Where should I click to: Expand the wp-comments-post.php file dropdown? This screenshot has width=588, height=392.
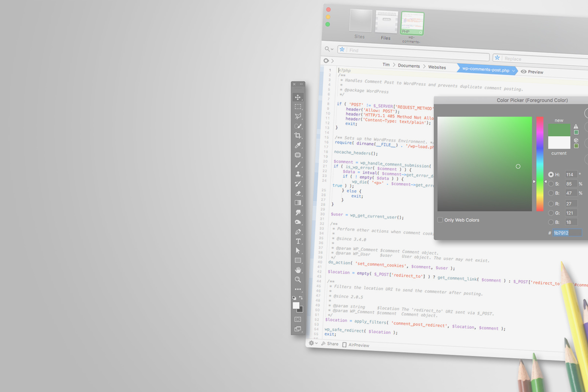coord(513,71)
